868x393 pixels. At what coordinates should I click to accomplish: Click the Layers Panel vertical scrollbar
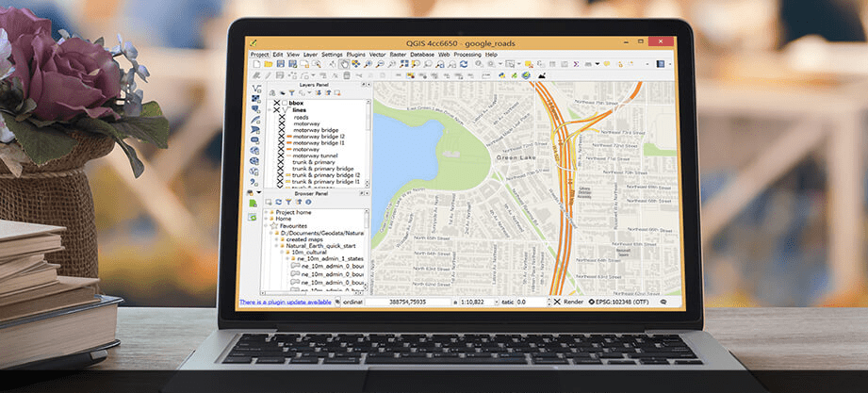pos(368,143)
